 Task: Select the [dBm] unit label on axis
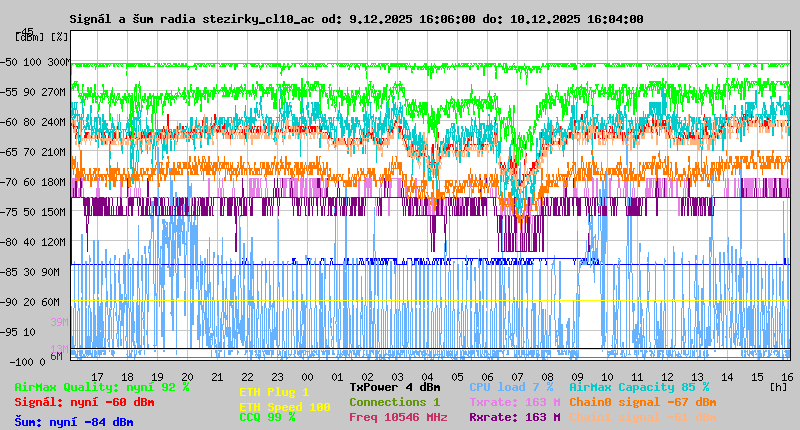click(30, 37)
